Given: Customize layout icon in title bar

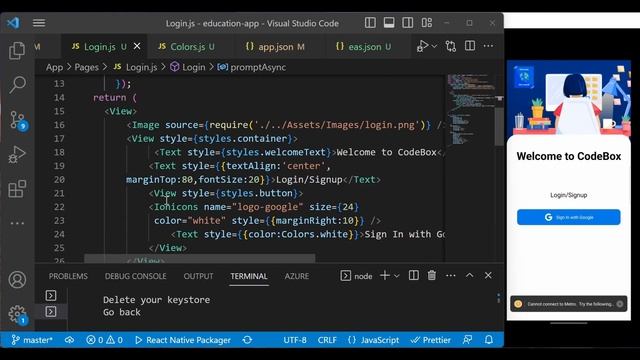Looking at the screenshot, I should tap(427, 23).
